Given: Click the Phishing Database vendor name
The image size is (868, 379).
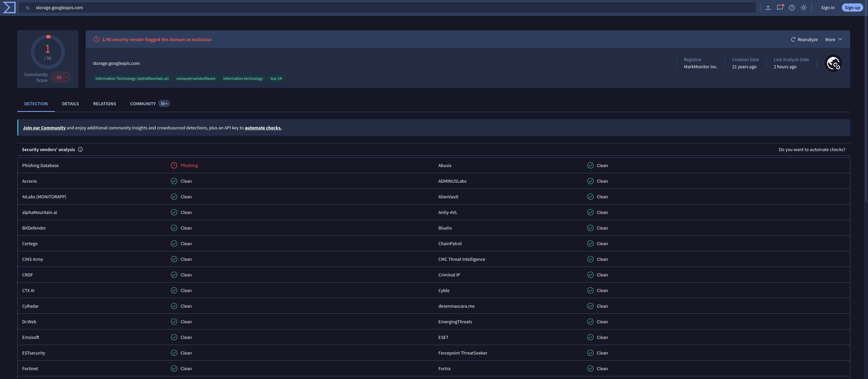Looking at the screenshot, I should tap(40, 165).
